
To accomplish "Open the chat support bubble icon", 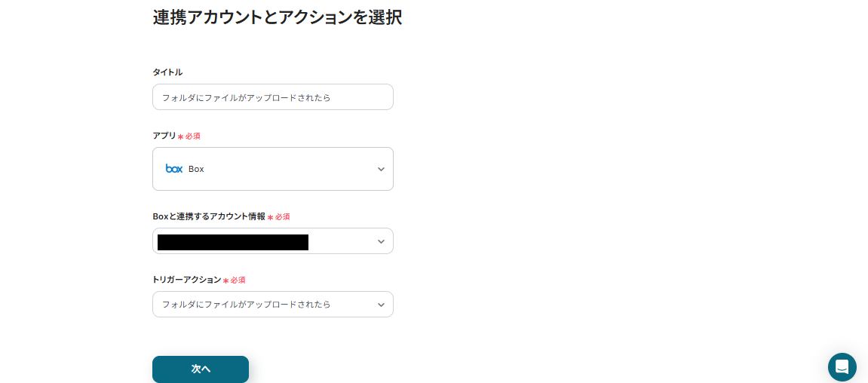I will coord(842,367).
